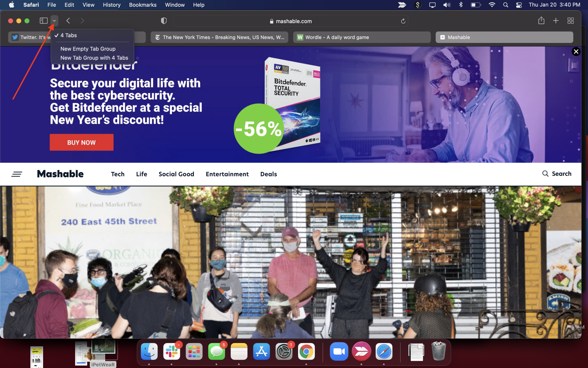
Task: Open Finder from the Dock
Action: pos(149,351)
